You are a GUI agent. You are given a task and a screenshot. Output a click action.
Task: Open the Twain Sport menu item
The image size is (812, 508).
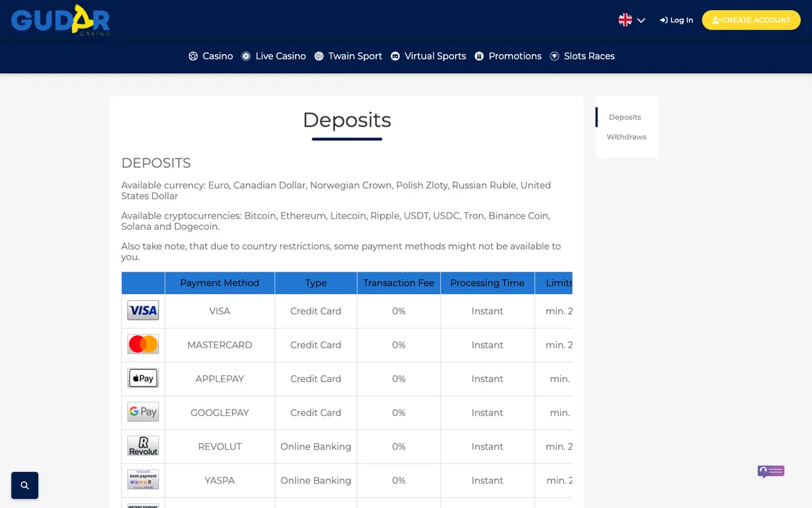point(348,56)
